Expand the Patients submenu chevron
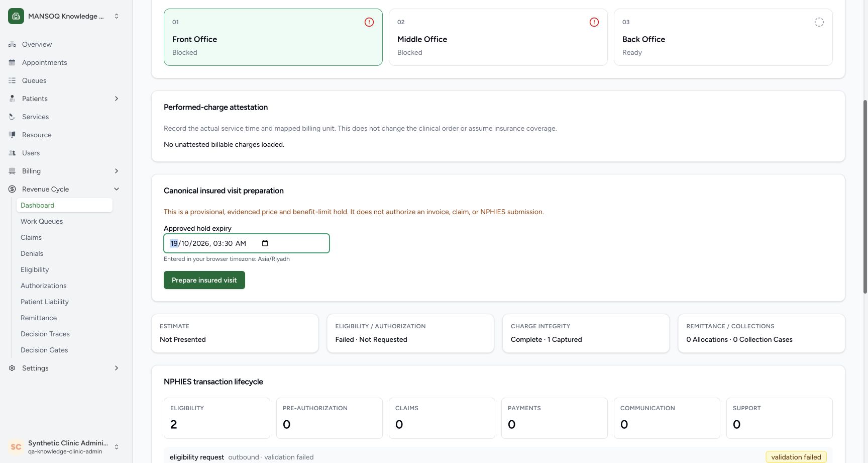Image resolution: width=868 pixels, height=463 pixels. pyautogui.click(x=117, y=99)
